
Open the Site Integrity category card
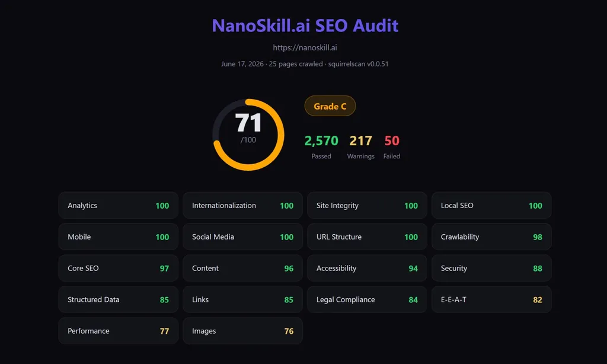pyautogui.click(x=367, y=206)
